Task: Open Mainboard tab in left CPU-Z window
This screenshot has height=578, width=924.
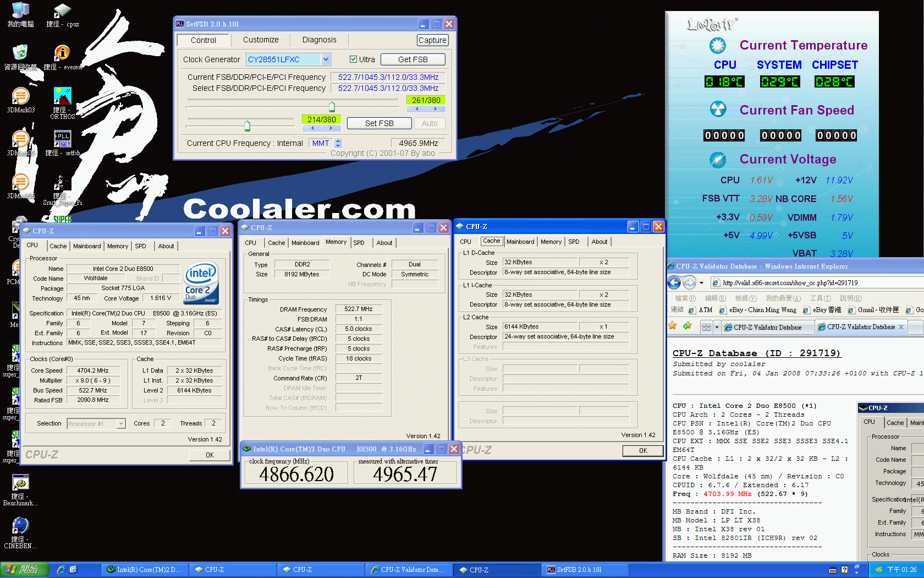Action: click(x=87, y=246)
